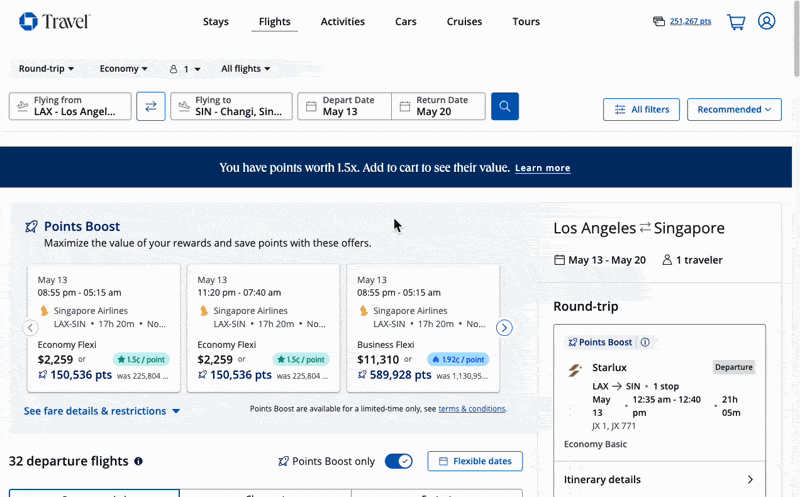This screenshot has width=800, height=497.
Task: Click the 251,267 pts balance link
Action: [690, 21]
